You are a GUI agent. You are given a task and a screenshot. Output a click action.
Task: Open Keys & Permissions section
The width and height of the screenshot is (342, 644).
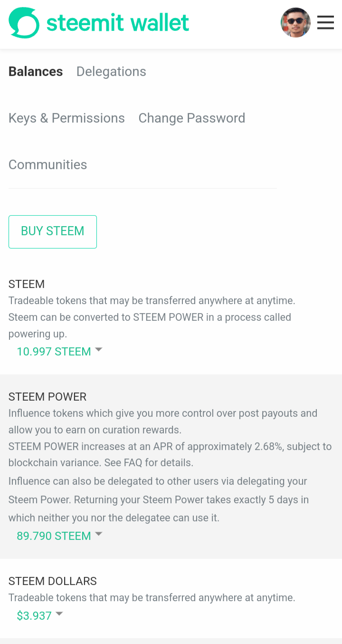[x=66, y=118]
